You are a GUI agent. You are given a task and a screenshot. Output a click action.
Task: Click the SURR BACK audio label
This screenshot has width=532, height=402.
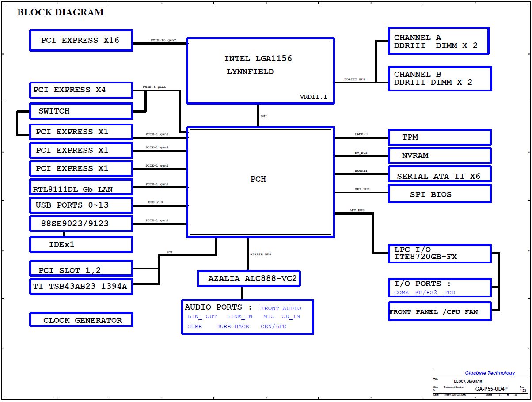pos(233,326)
